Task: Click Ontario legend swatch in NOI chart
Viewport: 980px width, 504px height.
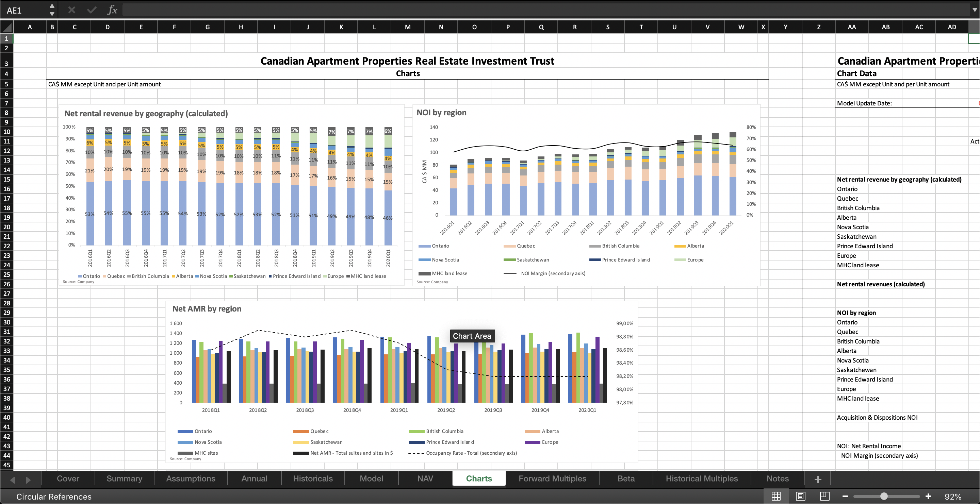Action: tap(424, 246)
